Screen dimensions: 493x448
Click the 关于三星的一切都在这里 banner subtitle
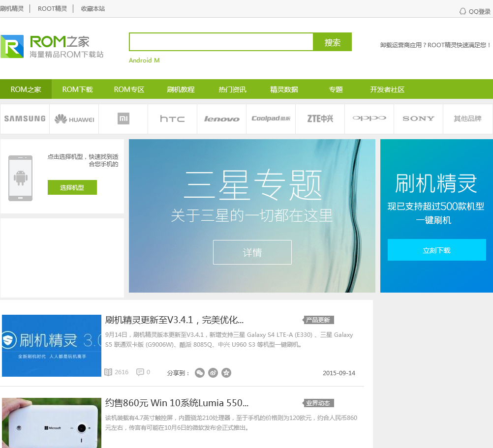[x=252, y=215]
